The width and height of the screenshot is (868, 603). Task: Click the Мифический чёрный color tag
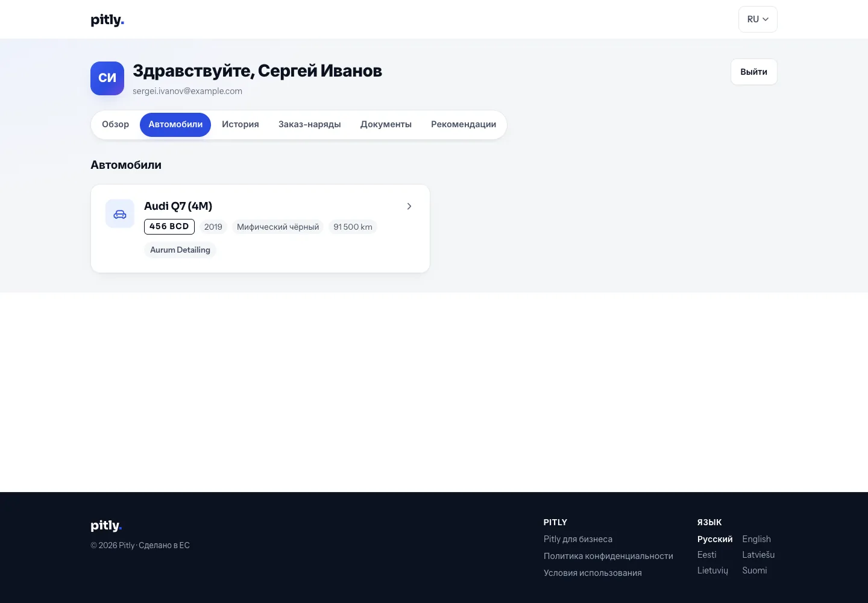[x=278, y=227]
